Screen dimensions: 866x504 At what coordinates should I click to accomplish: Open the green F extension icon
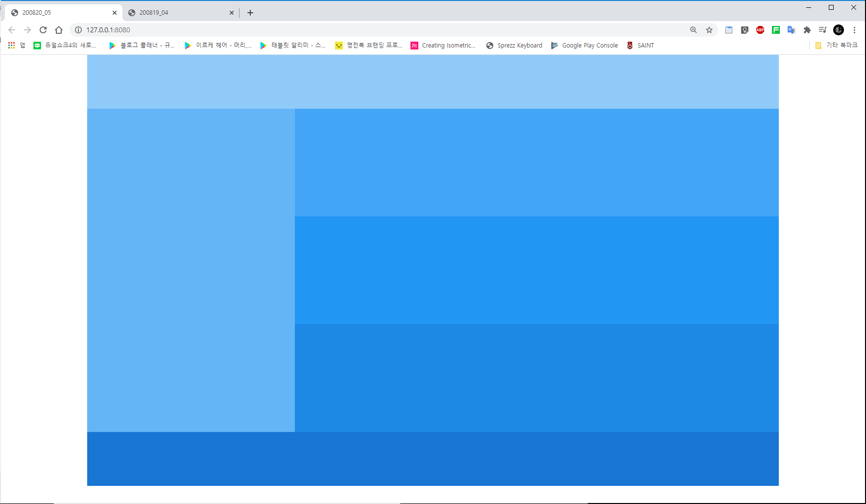[776, 30]
